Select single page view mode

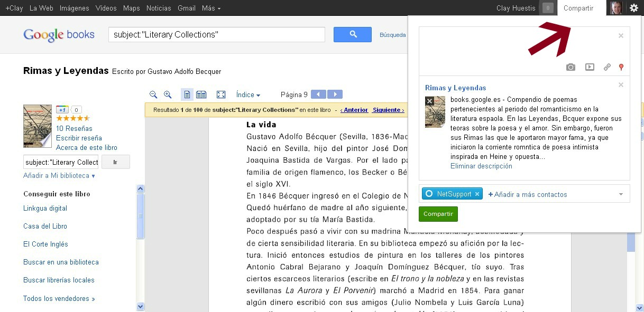click(x=187, y=94)
